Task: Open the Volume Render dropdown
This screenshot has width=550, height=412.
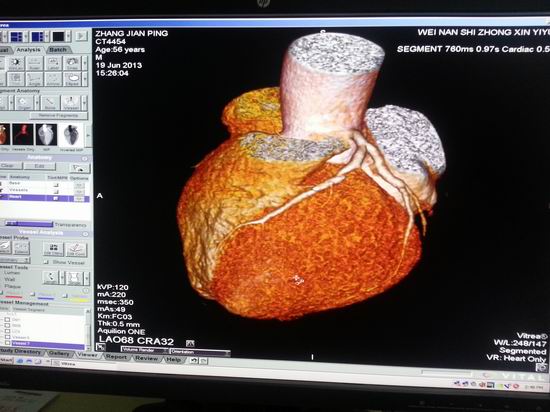Action: (x=145, y=350)
